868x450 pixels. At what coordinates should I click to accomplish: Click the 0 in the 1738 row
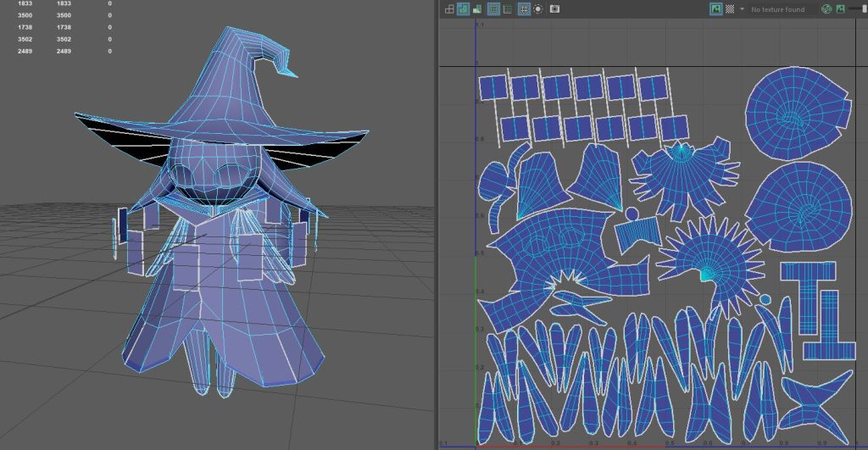(109, 27)
